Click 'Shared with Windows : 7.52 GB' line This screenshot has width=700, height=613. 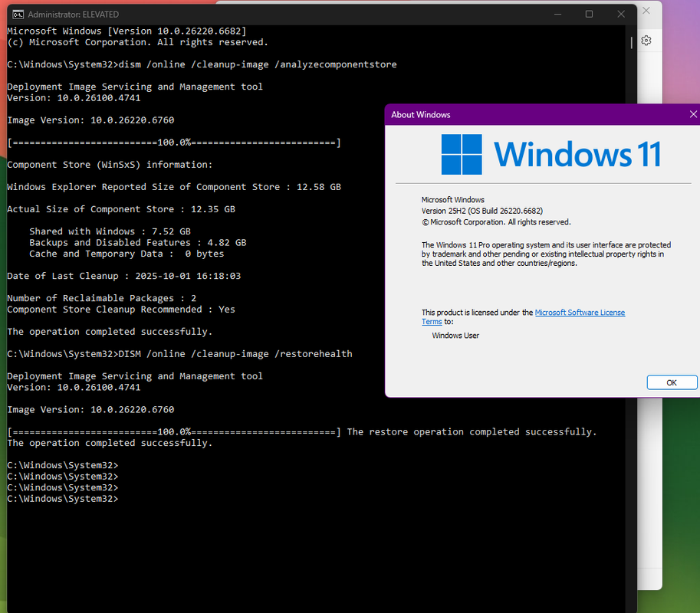tap(110, 231)
